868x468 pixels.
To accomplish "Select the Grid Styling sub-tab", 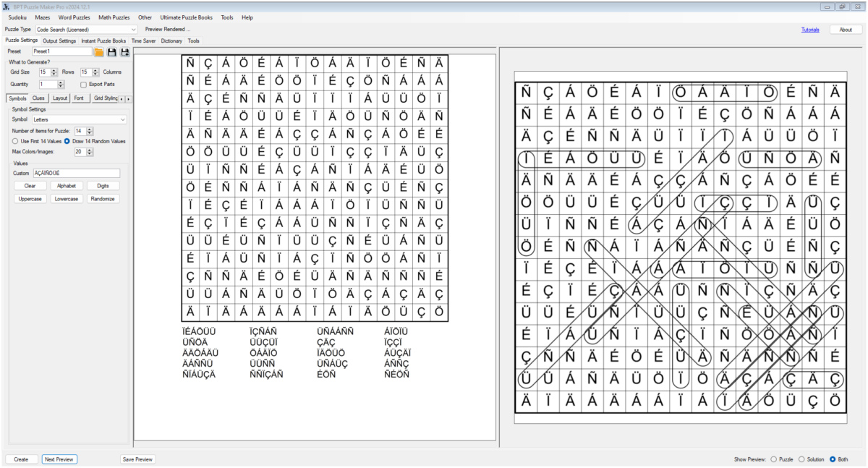I will point(105,98).
